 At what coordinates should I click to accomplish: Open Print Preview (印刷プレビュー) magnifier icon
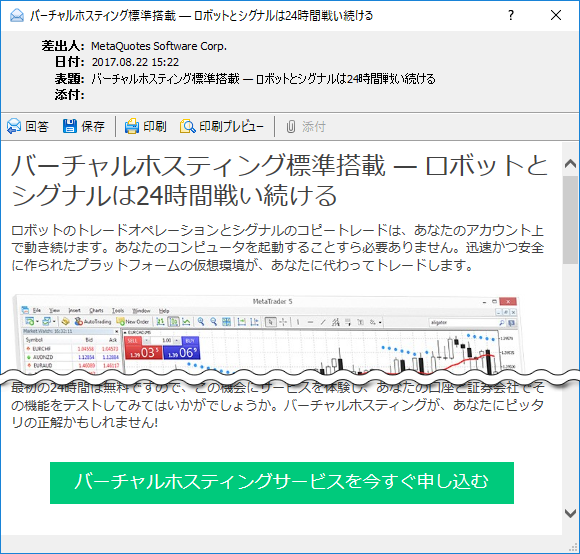click(188, 126)
